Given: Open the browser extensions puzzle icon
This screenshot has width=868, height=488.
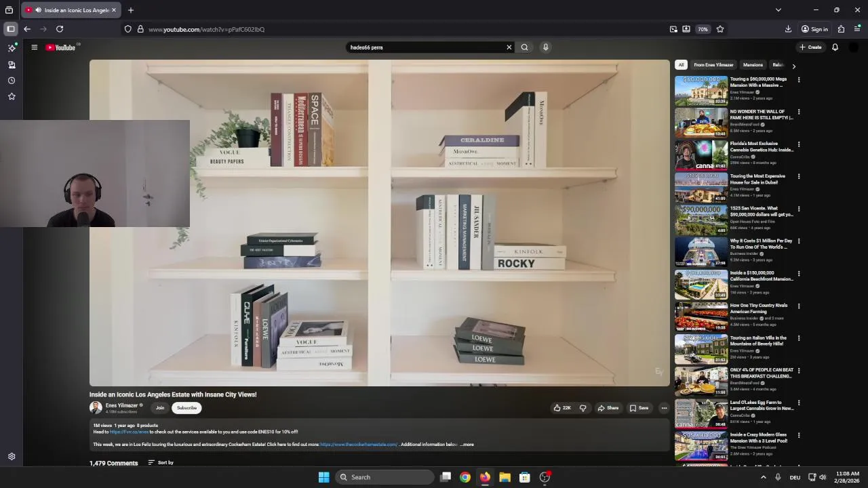Looking at the screenshot, I should [841, 29].
